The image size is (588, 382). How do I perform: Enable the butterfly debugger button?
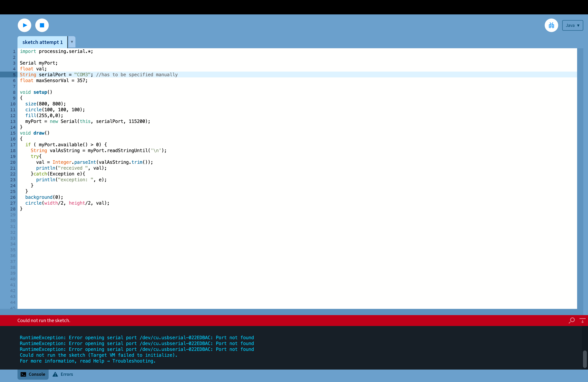(x=551, y=25)
